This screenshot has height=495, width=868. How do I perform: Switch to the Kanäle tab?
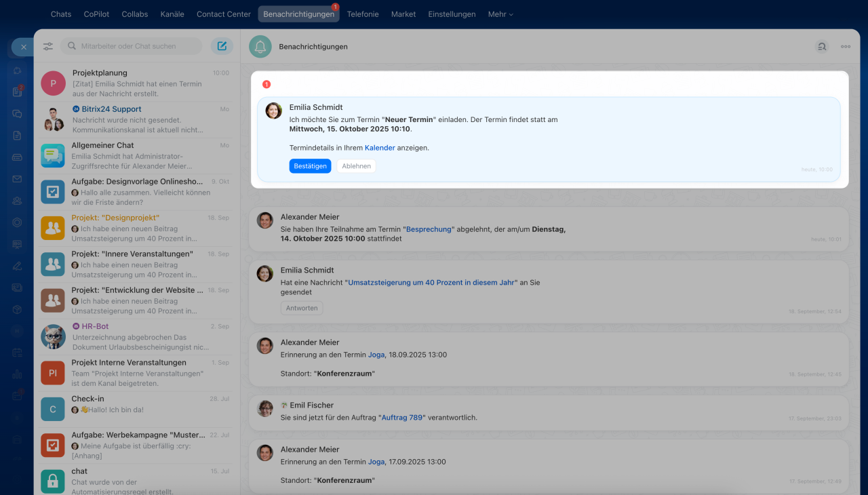(172, 14)
